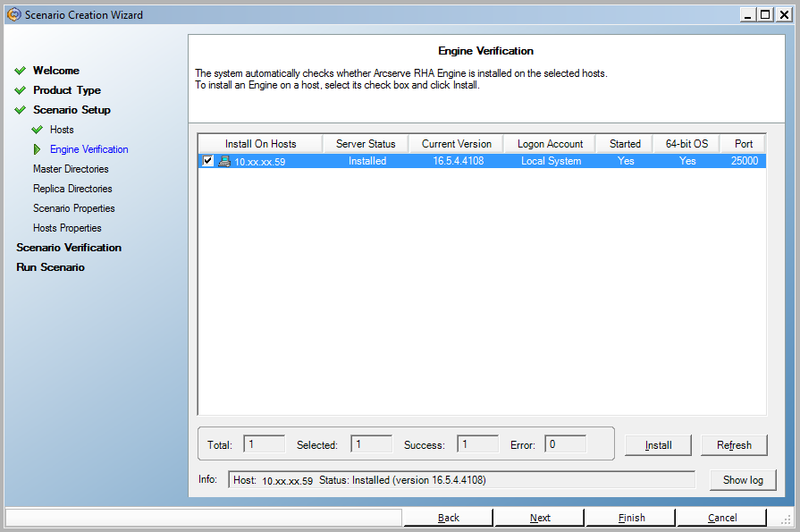Click the Success count field
Image resolution: width=800 pixels, height=532 pixels.
[478, 444]
